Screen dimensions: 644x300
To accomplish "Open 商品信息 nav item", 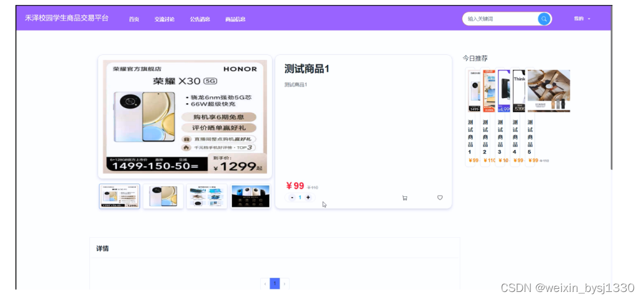I will point(235,19).
